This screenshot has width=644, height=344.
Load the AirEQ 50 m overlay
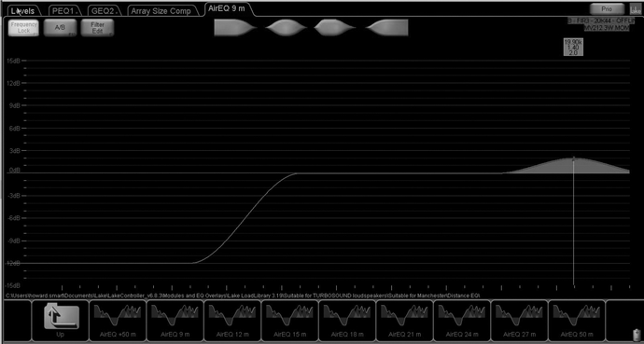577,321
